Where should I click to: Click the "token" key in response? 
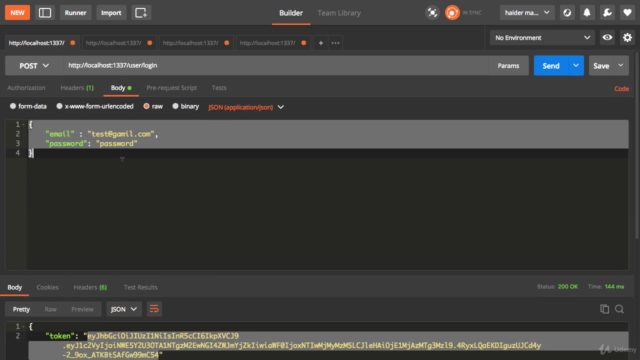[x=60, y=336]
